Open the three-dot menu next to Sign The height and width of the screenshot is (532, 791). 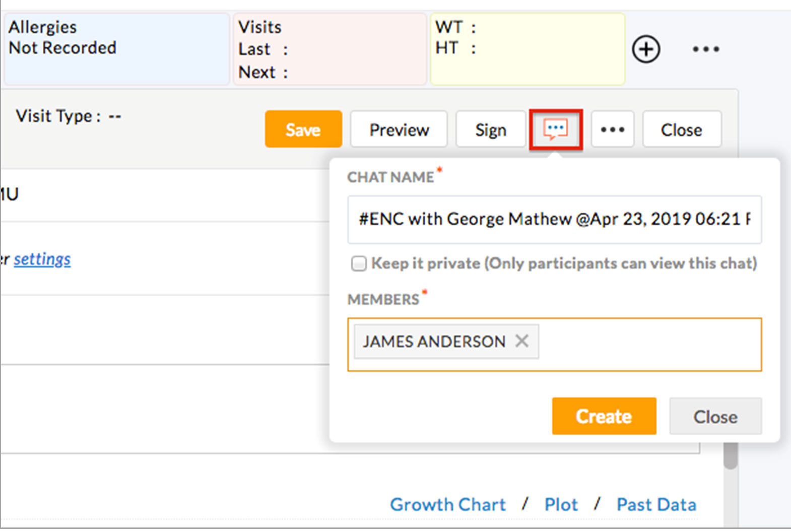[612, 130]
